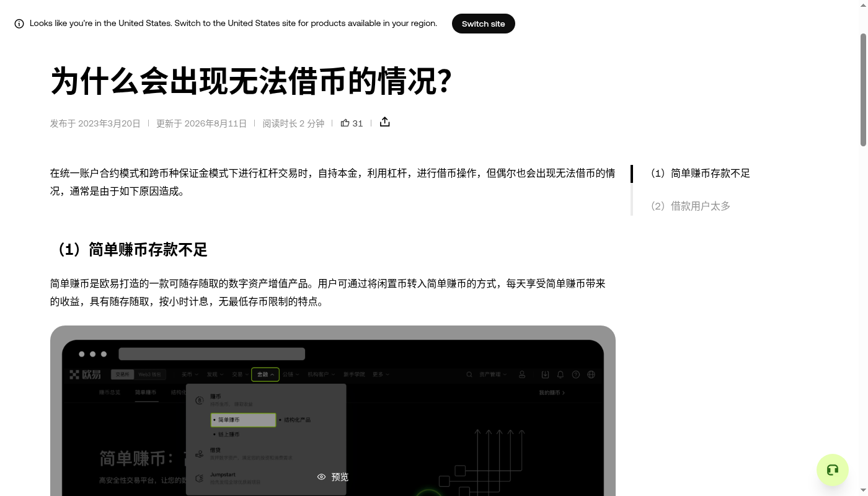Click the 更新于 2026年8月11日 date text
868x496 pixels.
click(201, 123)
